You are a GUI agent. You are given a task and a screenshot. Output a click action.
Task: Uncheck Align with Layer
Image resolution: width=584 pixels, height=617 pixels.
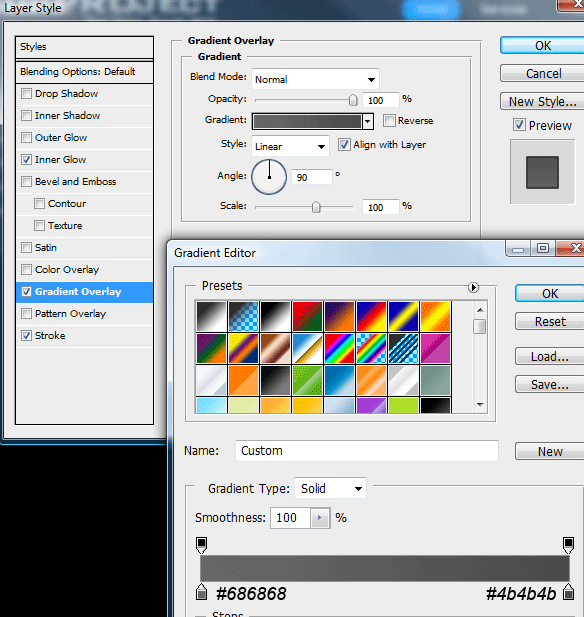pos(344,145)
